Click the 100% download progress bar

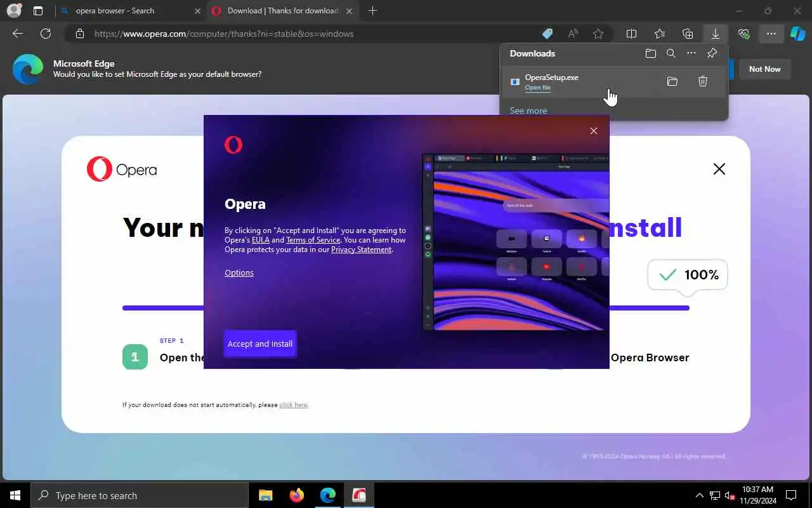pos(406,308)
